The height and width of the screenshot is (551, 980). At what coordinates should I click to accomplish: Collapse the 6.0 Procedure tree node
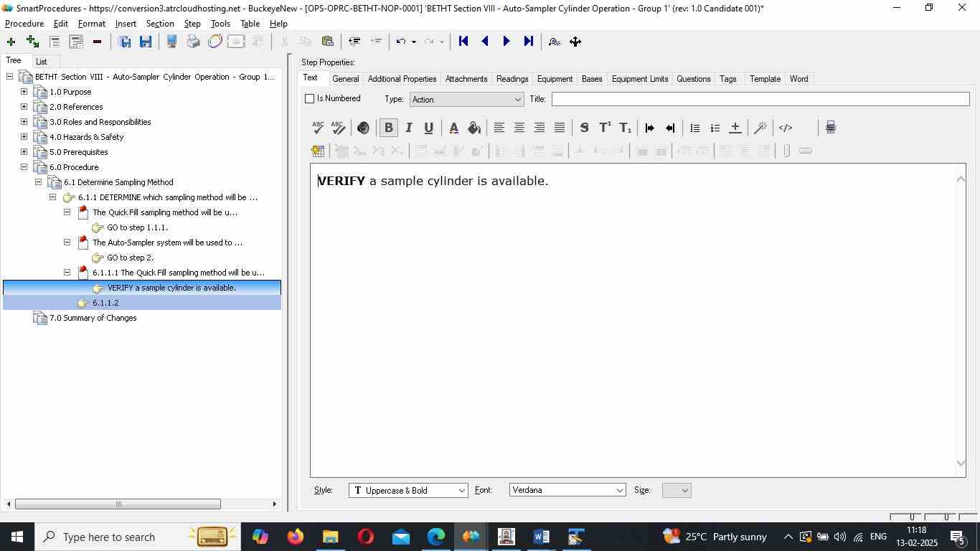pyautogui.click(x=24, y=167)
